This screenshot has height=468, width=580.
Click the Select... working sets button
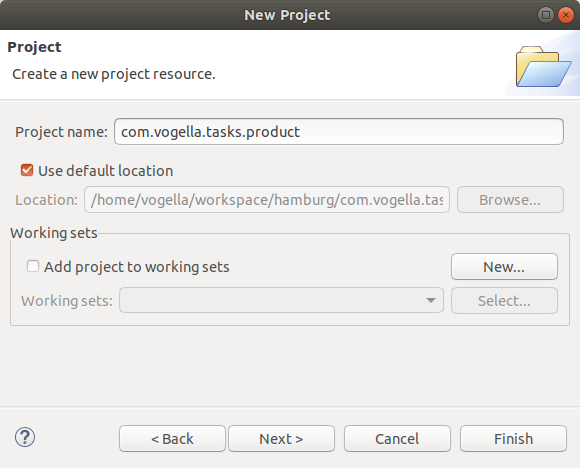pos(504,300)
